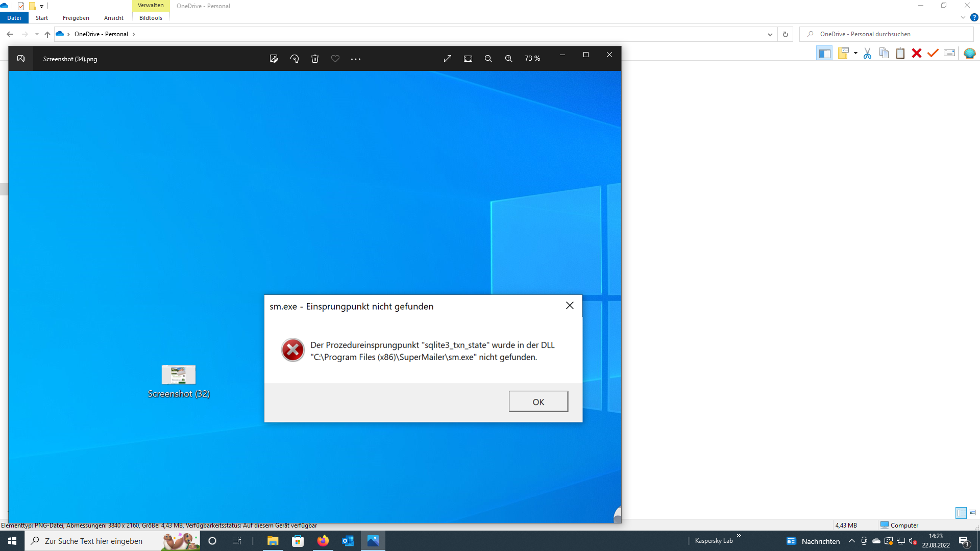Click the Edit & Create icon in Photos viewer
Screen dimensions: 980x551
(274, 59)
